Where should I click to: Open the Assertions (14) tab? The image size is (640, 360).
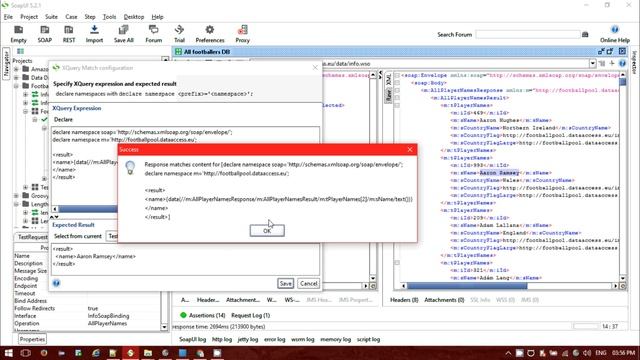coord(207,316)
